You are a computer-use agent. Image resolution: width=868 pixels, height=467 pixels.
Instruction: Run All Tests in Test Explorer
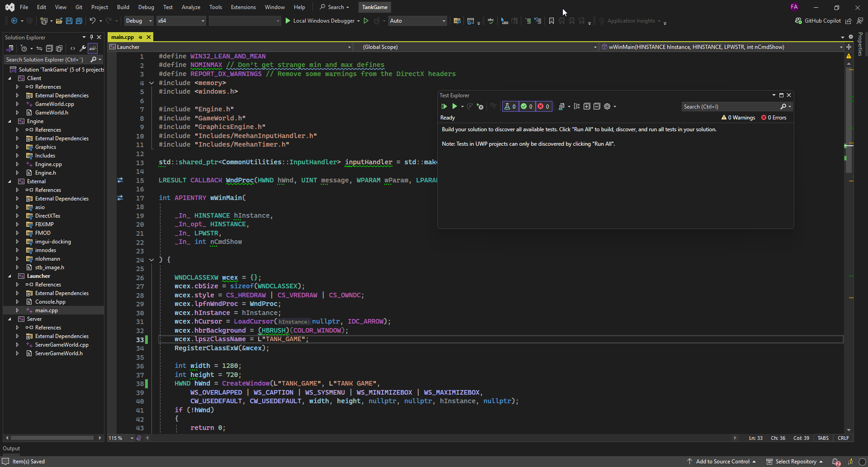click(x=444, y=106)
